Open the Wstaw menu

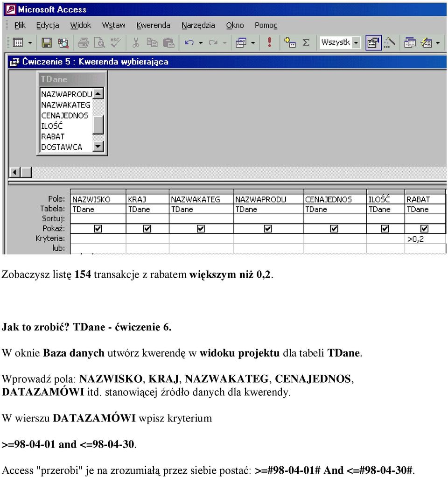tap(113, 25)
